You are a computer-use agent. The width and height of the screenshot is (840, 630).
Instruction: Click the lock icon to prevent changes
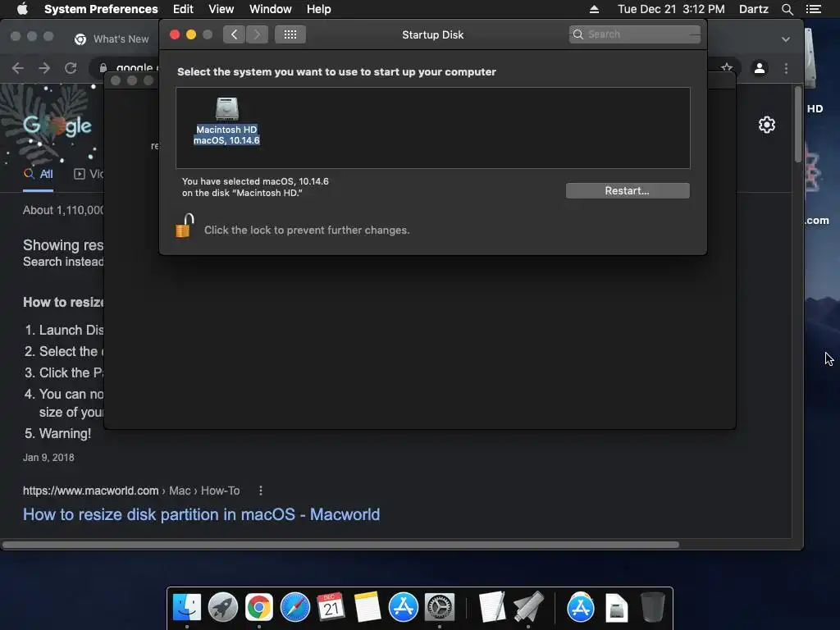click(185, 226)
